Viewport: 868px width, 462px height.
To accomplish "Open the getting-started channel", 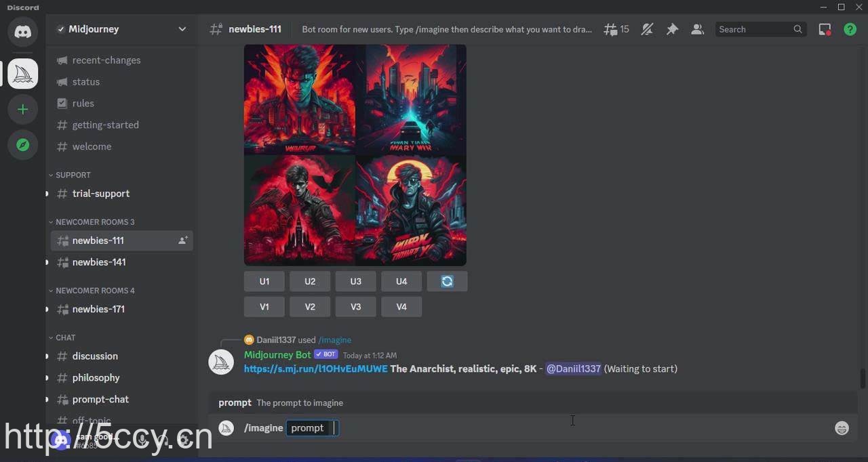I will [105, 125].
